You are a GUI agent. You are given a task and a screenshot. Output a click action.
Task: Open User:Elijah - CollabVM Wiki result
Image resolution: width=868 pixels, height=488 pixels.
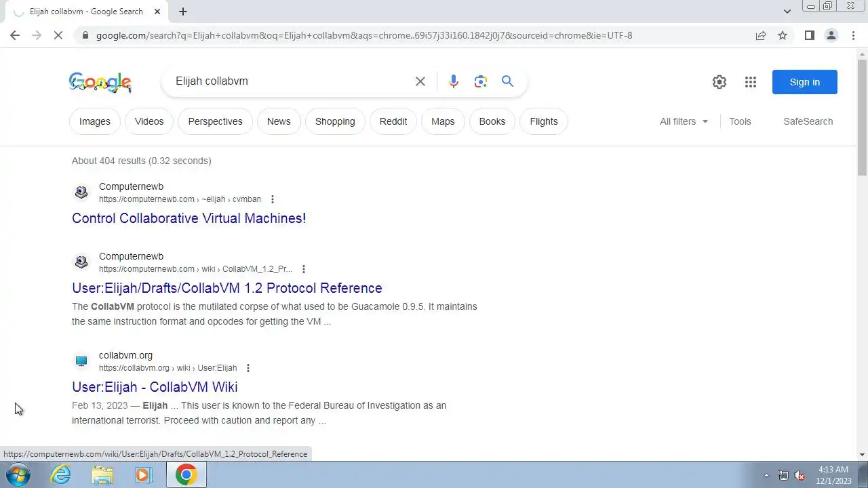point(155,387)
